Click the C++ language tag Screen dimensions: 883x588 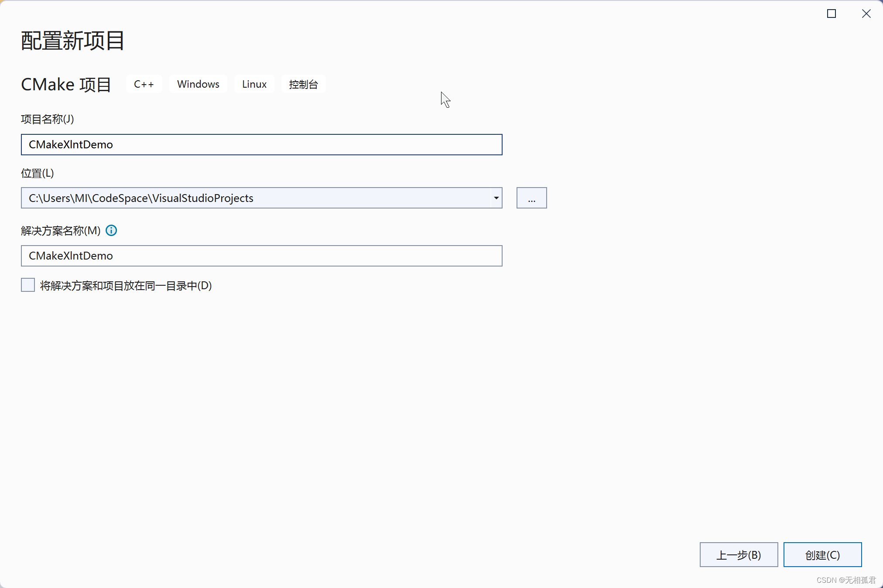point(144,84)
